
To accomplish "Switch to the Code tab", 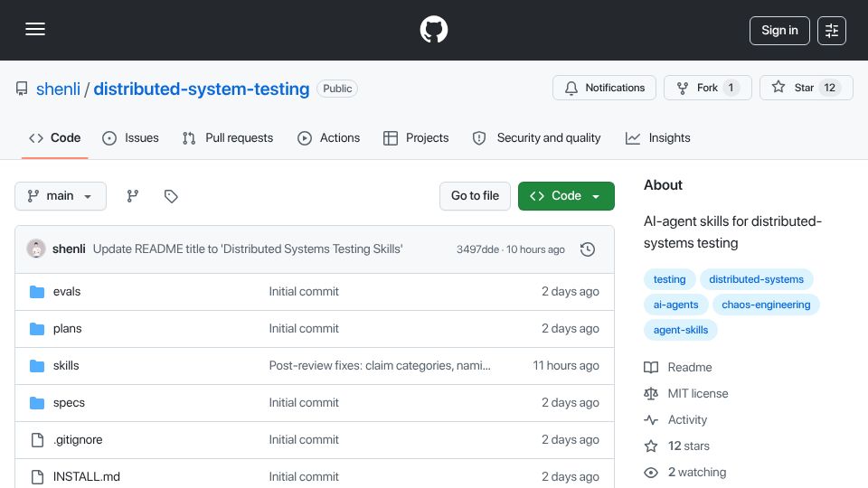I will (x=55, y=137).
